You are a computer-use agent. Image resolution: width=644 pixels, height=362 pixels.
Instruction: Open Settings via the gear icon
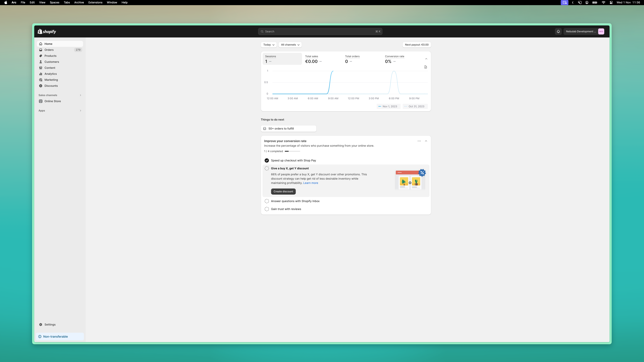41,325
